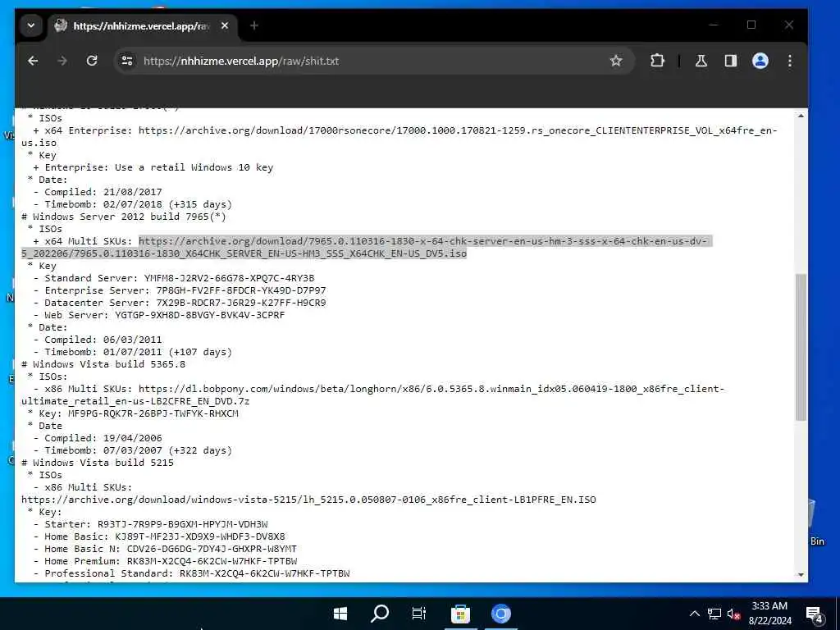Viewport: 840px width, 630px height.
Task: Open the network status tray icon
Action: [x=714, y=614]
